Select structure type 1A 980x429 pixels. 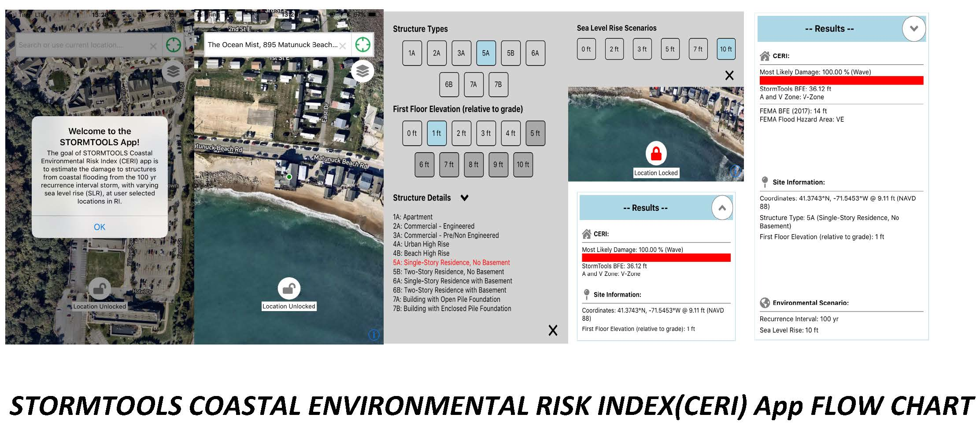(412, 53)
